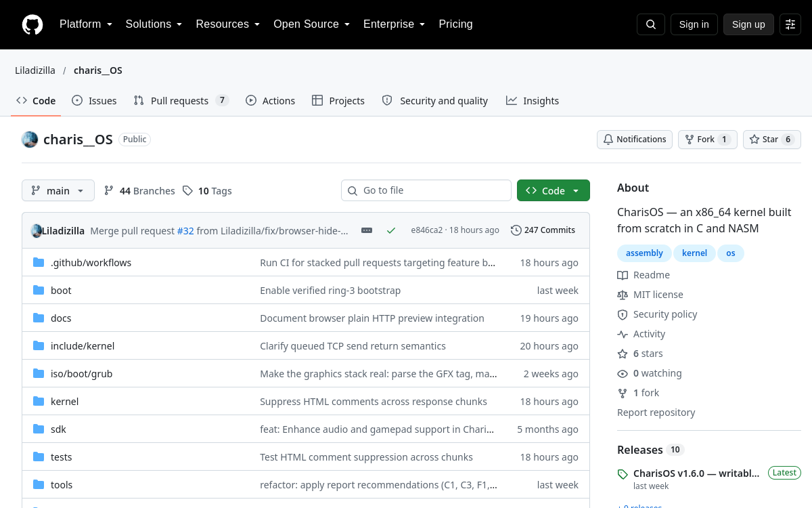Click the pulse icon next to Activity
The height and width of the screenshot is (508, 812).
tap(623, 334)
